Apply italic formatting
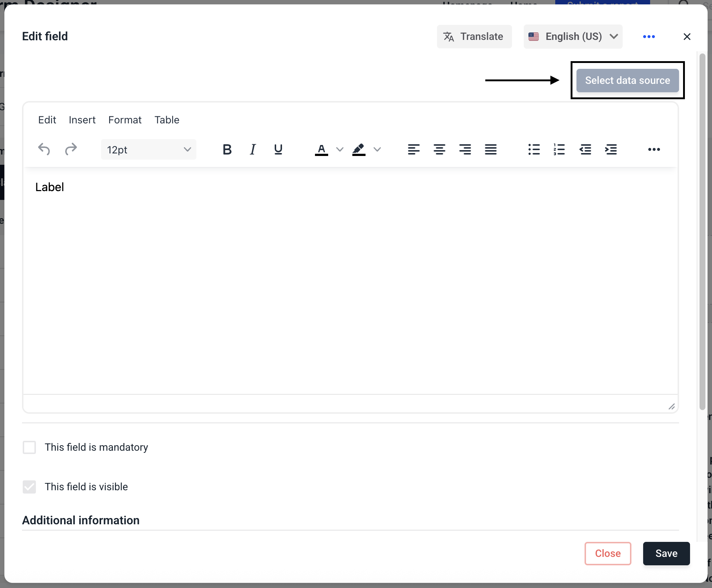This screenshot has width=712, height=588. point(253,149)
